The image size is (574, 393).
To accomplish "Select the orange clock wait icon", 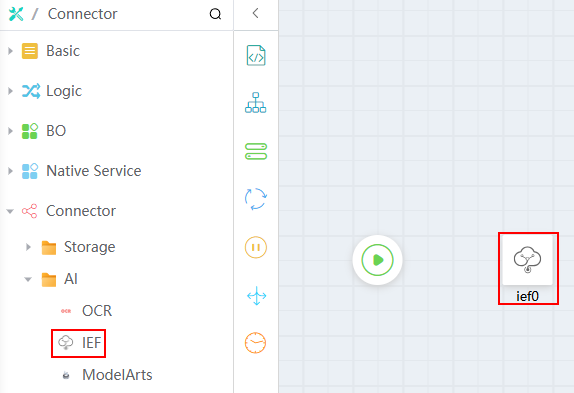I will [x=256, y=343].
